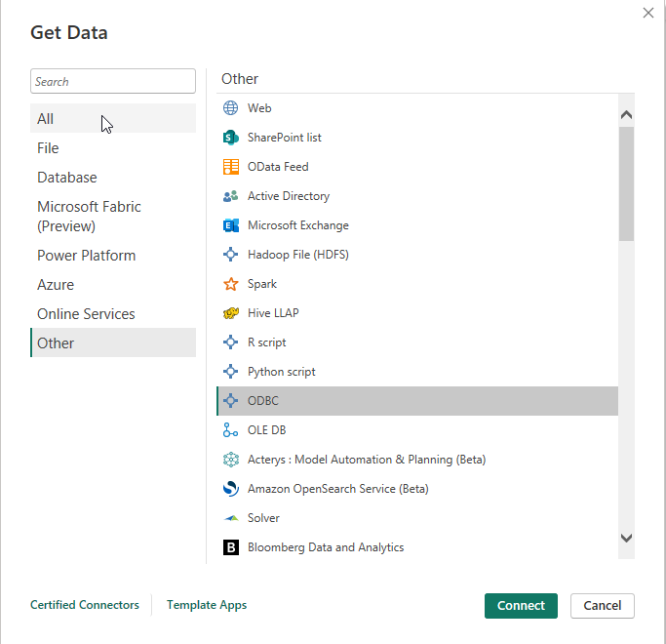The width and height of the screenshot is (666, 644).
Task: Pick Active Directory text entry
Action: point(289,196)
